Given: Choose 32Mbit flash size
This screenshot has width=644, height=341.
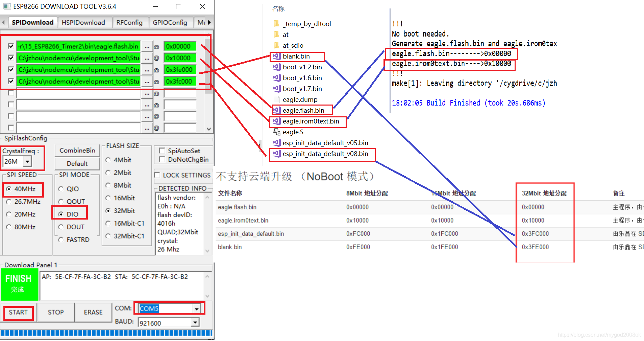Looking at the screenshot, I should [108, 210].
